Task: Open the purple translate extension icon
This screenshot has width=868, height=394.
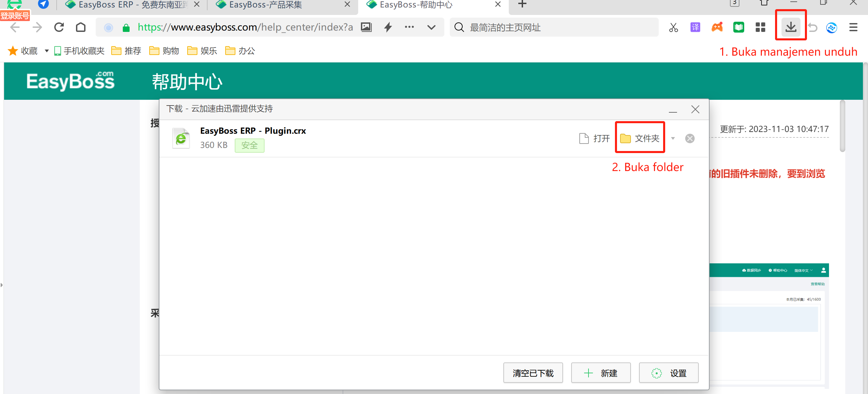Action: [x=695, y=27]
